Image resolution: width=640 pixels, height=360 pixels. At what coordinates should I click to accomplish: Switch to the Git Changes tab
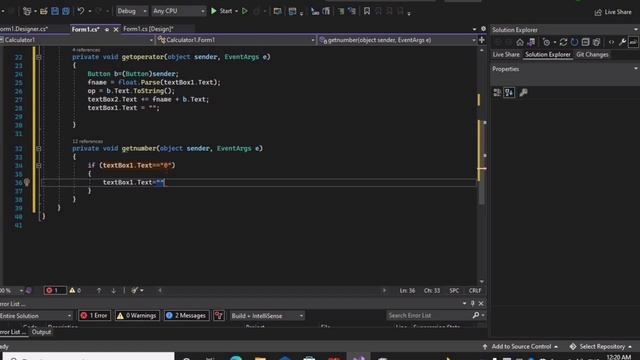[592, 55]
